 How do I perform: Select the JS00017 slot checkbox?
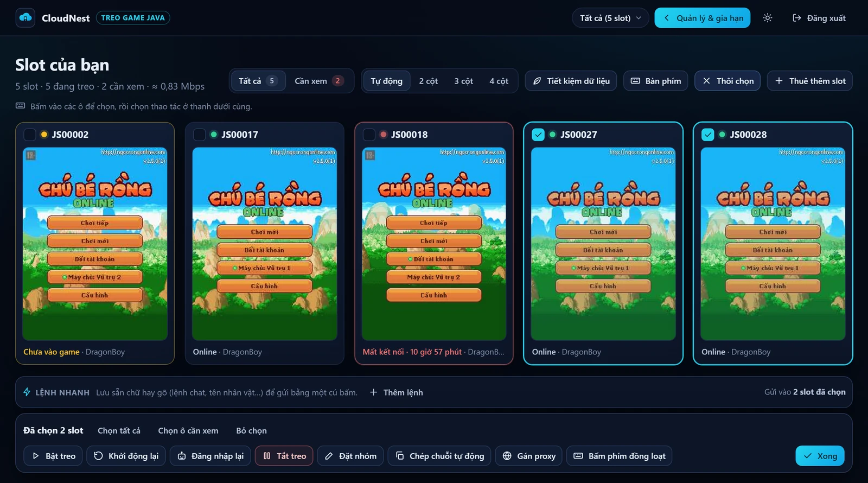click(x=200, y=135)
